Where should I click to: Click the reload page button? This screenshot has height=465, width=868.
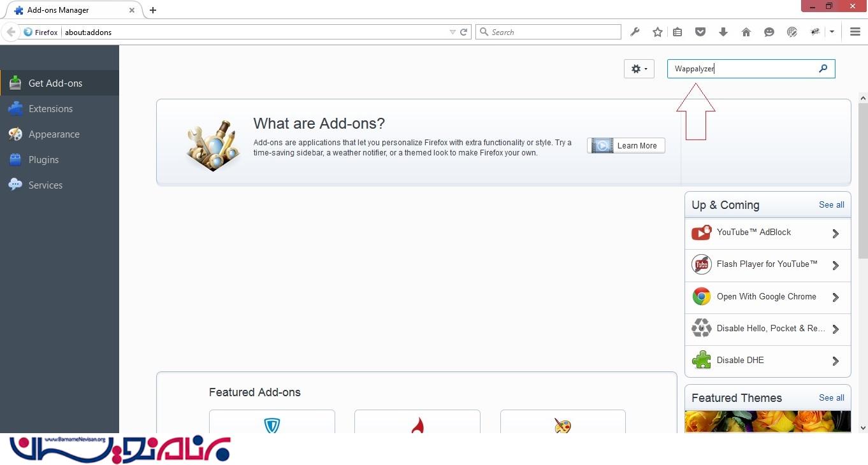(x=464, y=32)
